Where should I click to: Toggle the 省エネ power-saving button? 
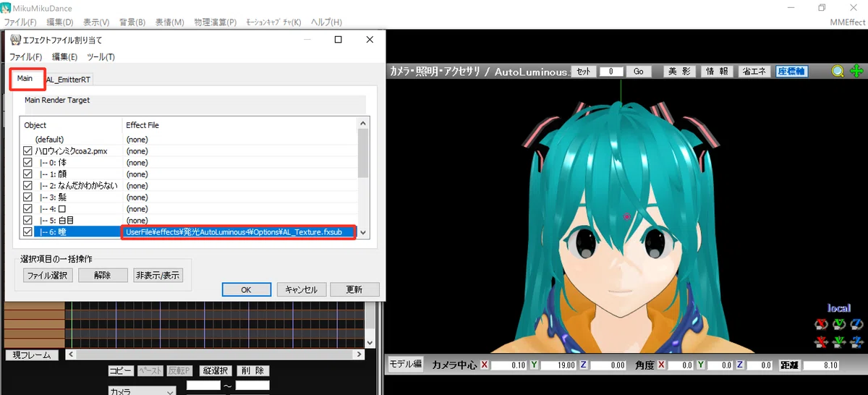pos(754,72)
